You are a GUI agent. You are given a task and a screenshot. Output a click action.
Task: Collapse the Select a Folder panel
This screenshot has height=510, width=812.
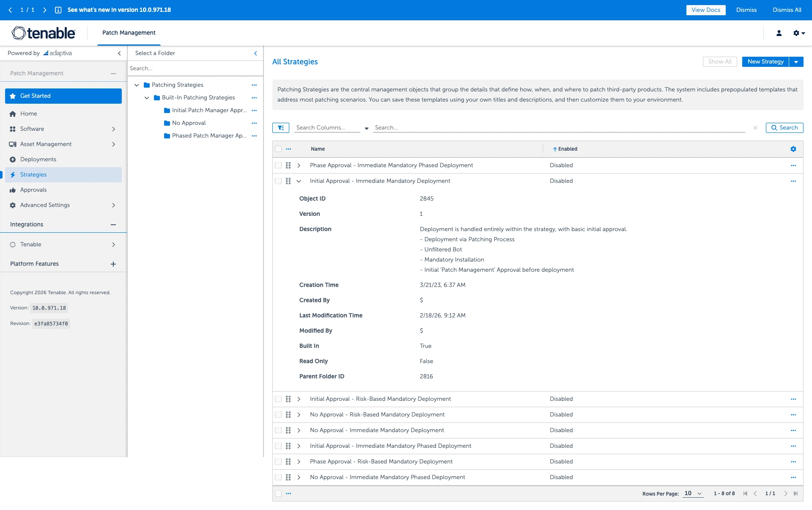pyautogui.click(x=255, y=53)
